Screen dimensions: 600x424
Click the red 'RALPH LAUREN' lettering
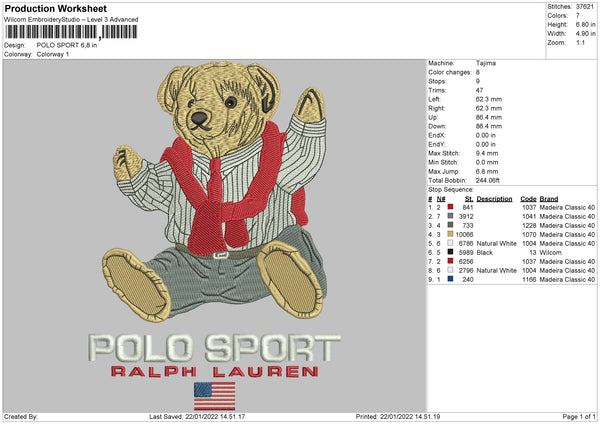[215, 372]
